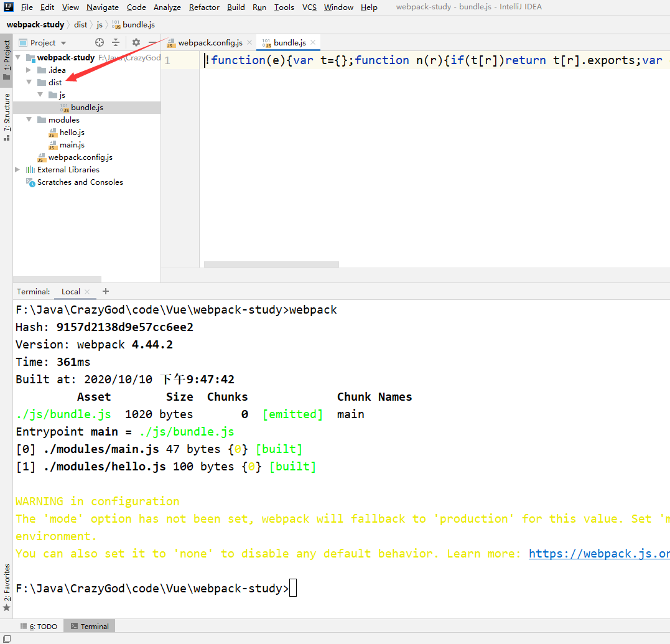Open the Analyze menu
The width and height of the screenshot is (670, 644).
(167, 7)
